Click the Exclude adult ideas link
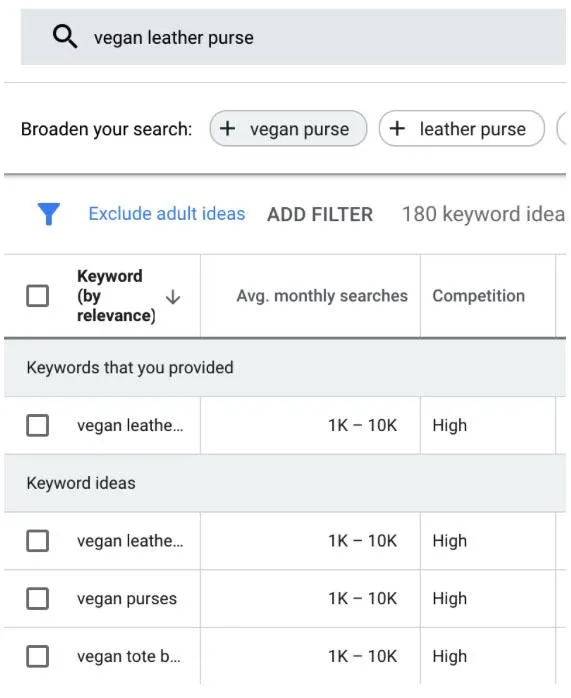 (166, 214)
